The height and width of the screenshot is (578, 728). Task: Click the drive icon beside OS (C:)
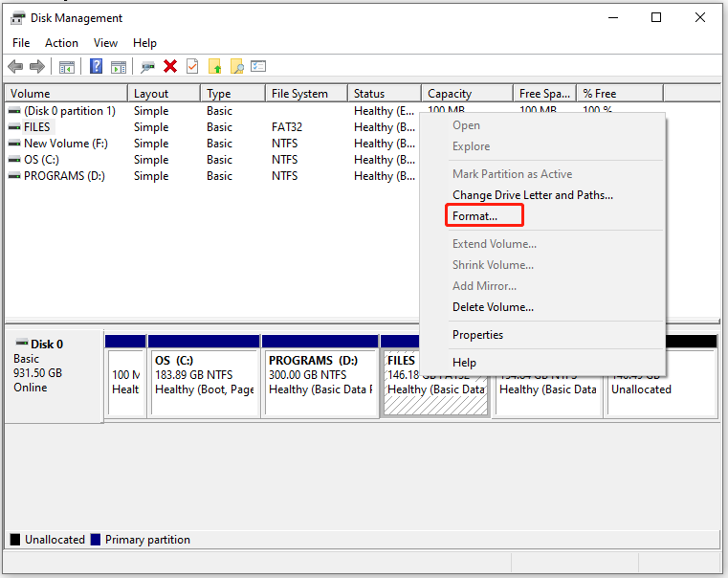pyautogui.click(x=14, y=160)
